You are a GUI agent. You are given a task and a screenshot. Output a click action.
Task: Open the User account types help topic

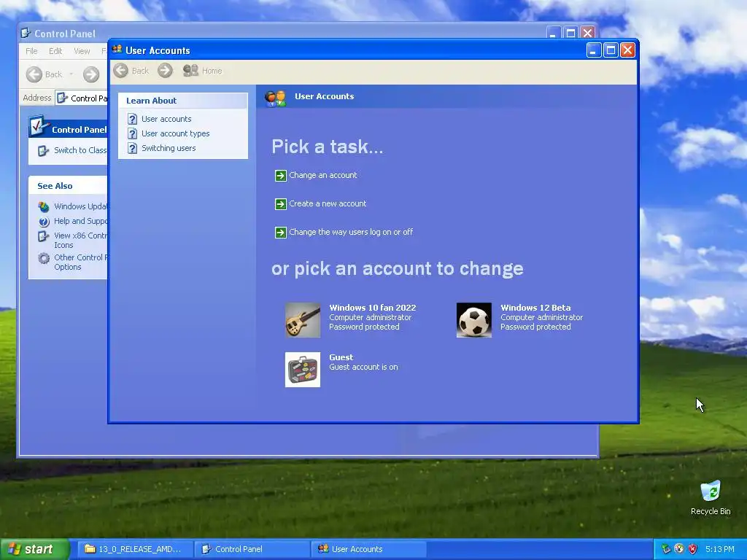click(x=175, y=134)
